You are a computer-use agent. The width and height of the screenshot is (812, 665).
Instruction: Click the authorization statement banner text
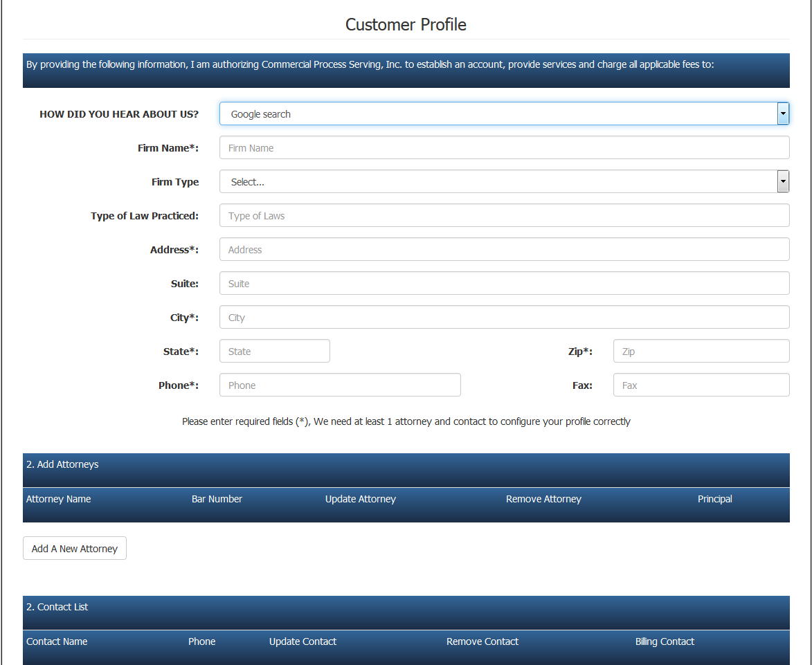pos(370,64)
